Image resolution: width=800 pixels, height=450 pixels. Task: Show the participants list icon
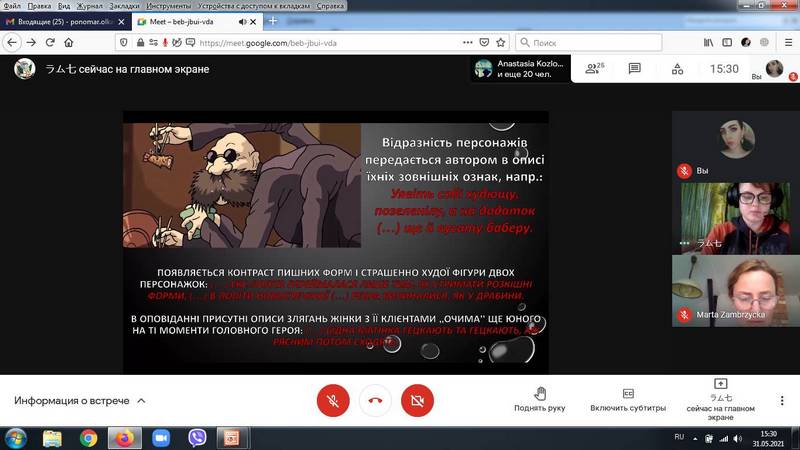(x=594, y=68)
